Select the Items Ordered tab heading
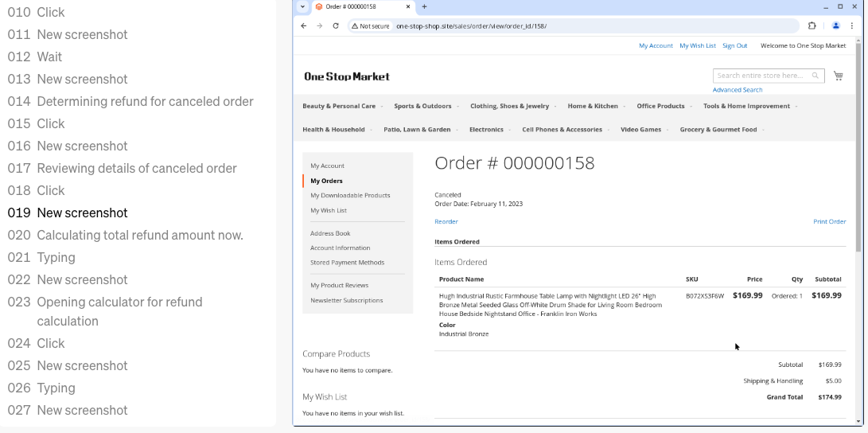 pyautogui.click(x=457, y=242)
